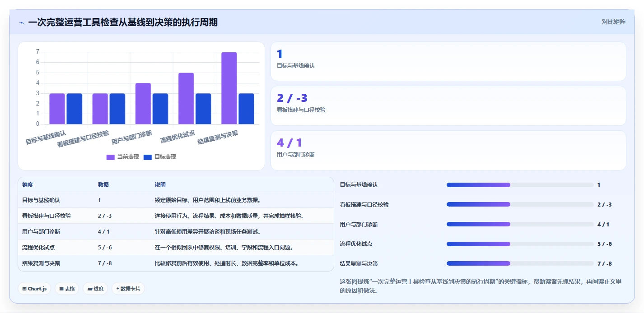Toggle the 当前表现 legend purple swatch

click(x=111, y=157)
